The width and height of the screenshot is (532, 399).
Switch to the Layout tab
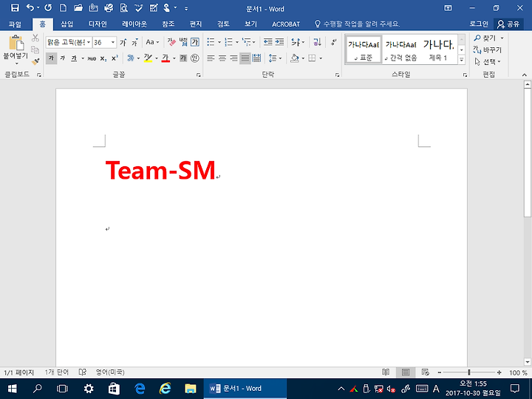pyautogui.click(x=134, y=24)
